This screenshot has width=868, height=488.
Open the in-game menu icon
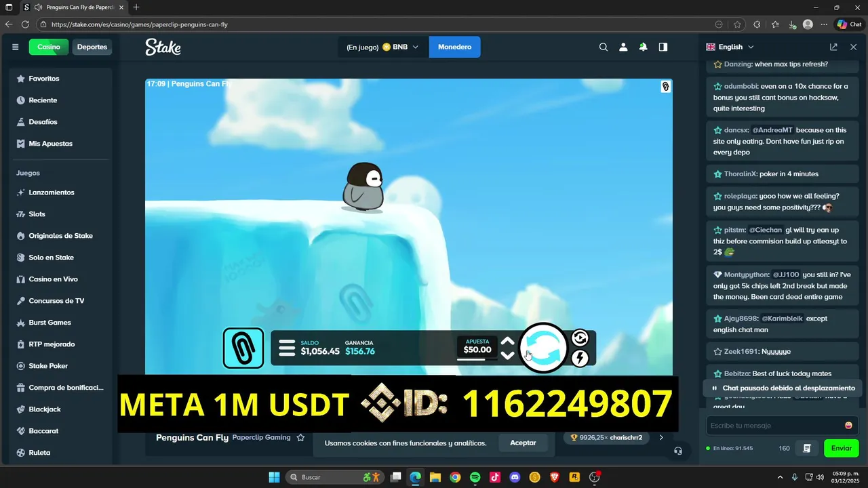point(287,348)
